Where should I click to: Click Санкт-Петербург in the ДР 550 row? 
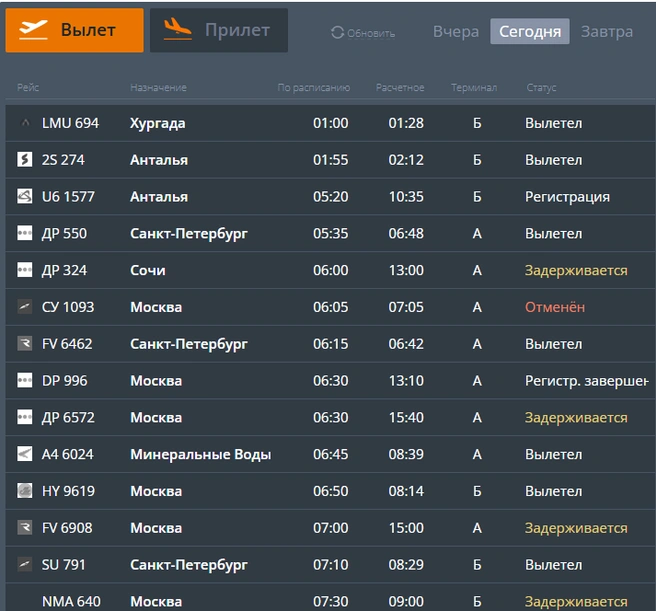click(x=189, y=234)
